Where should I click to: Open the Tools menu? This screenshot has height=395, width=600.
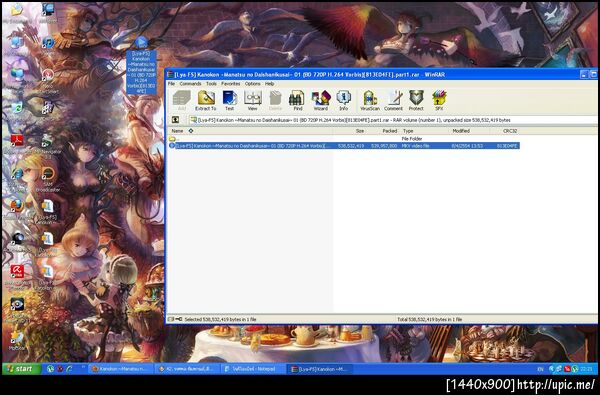(211, 83)
